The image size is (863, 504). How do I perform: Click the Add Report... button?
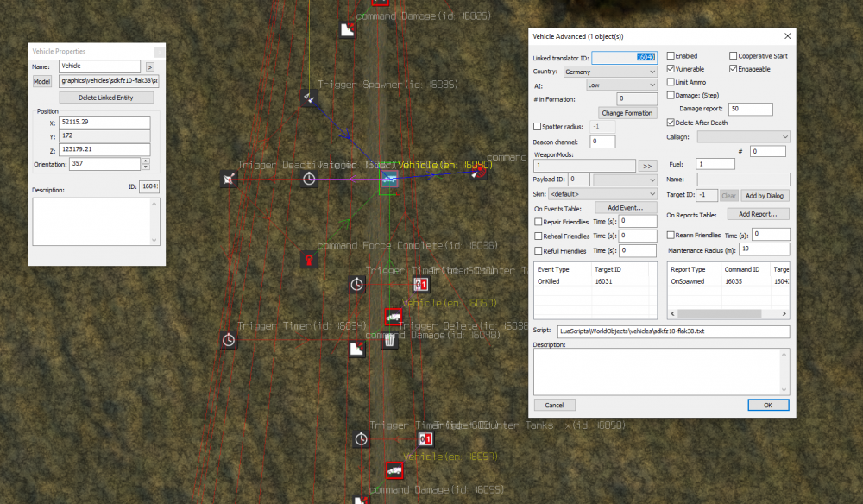click(x=758, y=214)
